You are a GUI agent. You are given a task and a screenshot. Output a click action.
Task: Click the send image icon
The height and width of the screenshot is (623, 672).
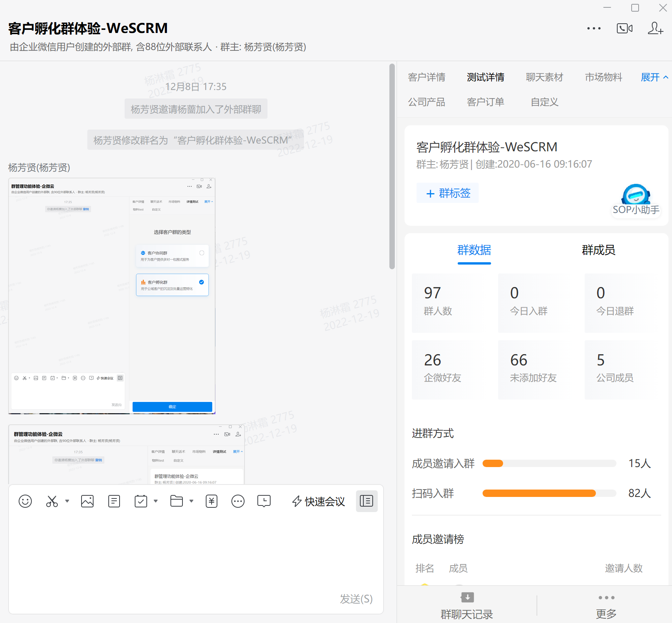point(87,501)
